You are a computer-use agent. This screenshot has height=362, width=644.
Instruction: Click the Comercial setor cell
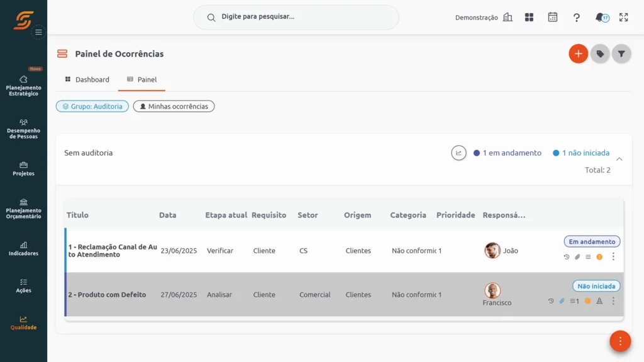pyautogui.click(x=314, y=295)
